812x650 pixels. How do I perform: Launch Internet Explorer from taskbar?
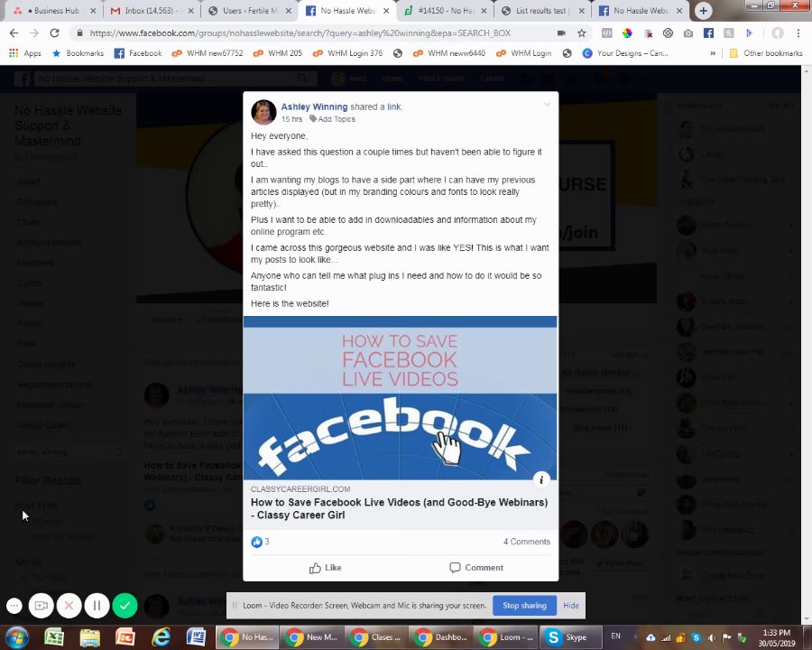pyautogui.click(x=161, y=637)
